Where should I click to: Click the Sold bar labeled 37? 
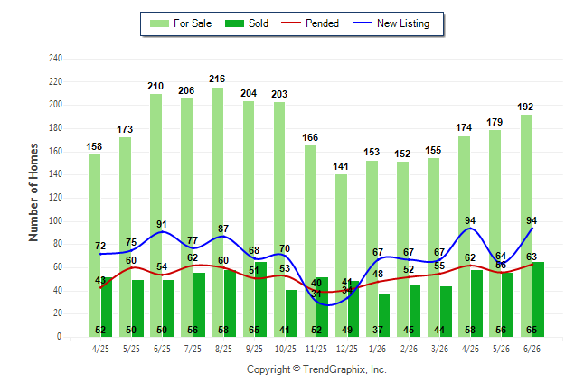[384, 316]
